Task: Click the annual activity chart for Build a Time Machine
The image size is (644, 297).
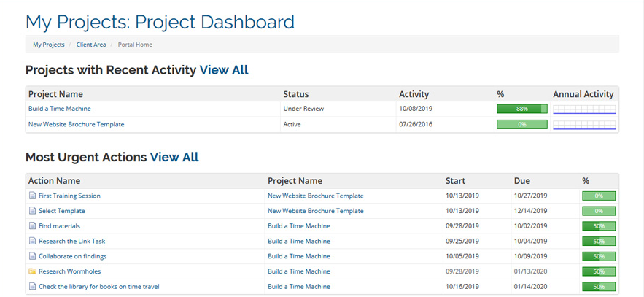Action: click(584, 109)
